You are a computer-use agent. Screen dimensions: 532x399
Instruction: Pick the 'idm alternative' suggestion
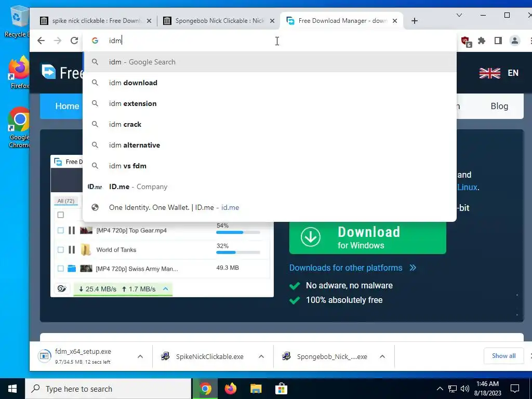(x=270, y=145)
